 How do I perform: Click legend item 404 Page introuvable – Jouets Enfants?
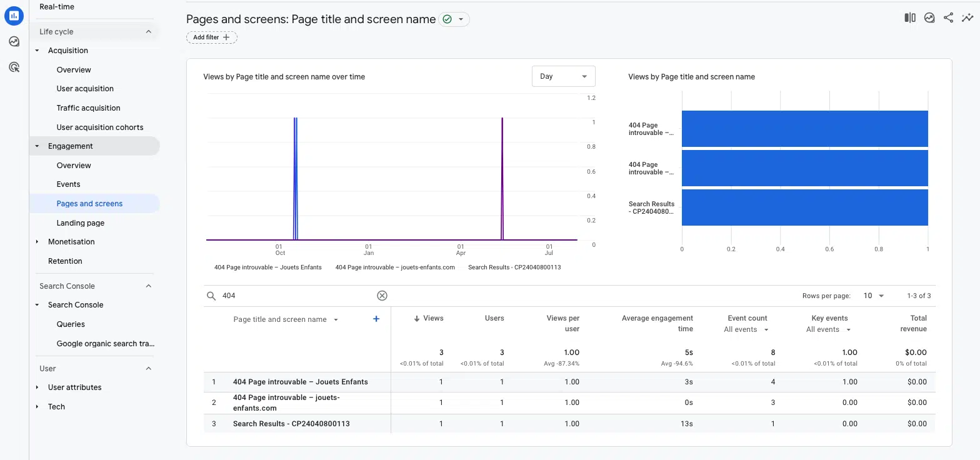[x=267, y=267]
